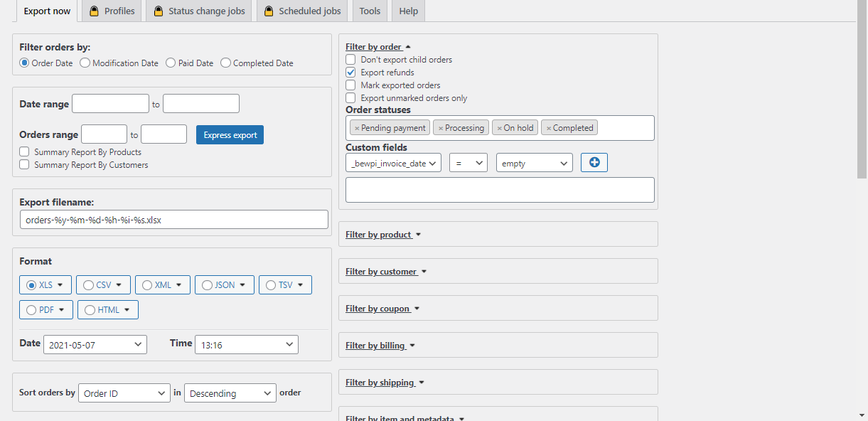
Task: Choose CSV format radio button
Action: click(88, 285)
